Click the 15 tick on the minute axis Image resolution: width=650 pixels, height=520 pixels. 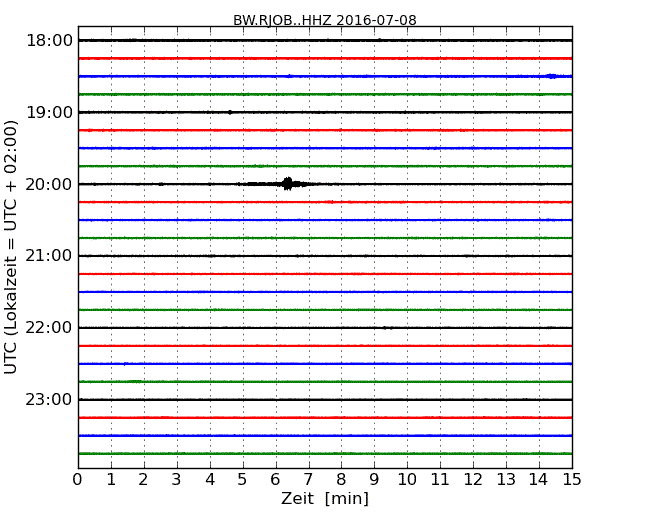pos(571,479)
